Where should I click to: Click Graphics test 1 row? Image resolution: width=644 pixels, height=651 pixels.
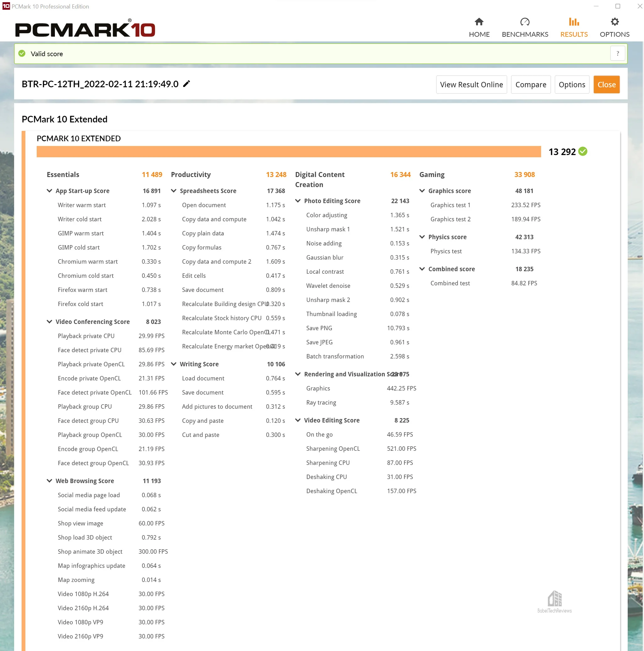(485, 205)
